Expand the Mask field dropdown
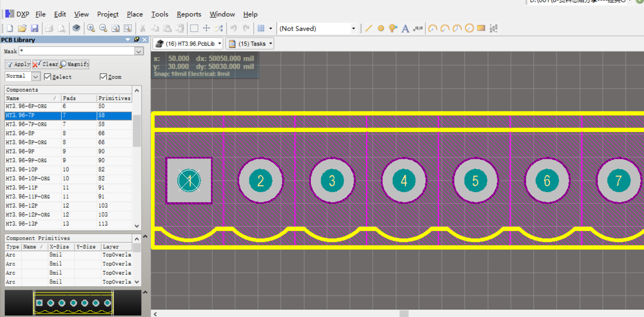The height and width of the screenshot is (317, 644). pos(139,51)
